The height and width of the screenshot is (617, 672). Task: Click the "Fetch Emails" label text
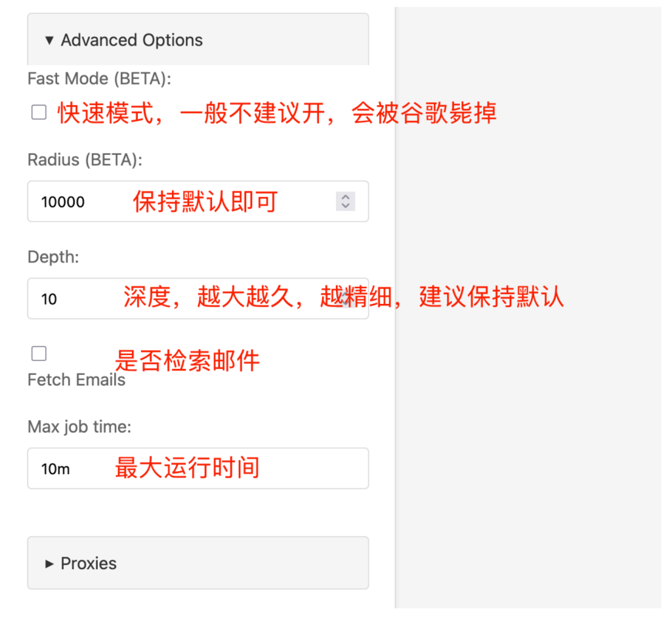click(76, 380)
